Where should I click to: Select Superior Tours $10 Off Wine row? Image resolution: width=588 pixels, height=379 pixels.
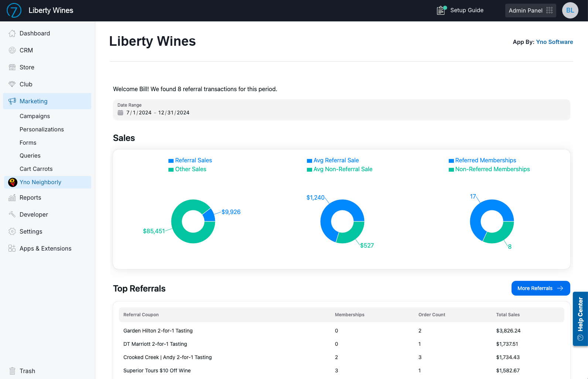click(x=342, y=371)
